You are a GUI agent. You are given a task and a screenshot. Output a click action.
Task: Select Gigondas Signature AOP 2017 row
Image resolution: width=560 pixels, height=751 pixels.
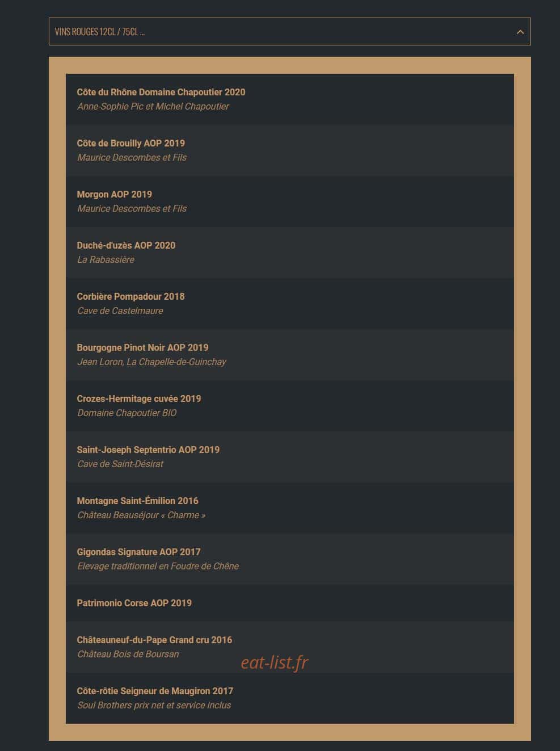[289, 559]
